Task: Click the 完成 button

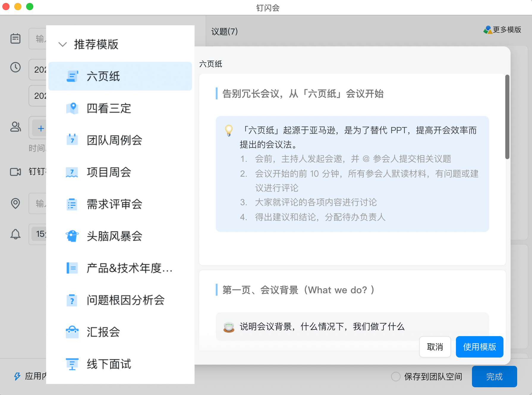Action: click(495, 377)
